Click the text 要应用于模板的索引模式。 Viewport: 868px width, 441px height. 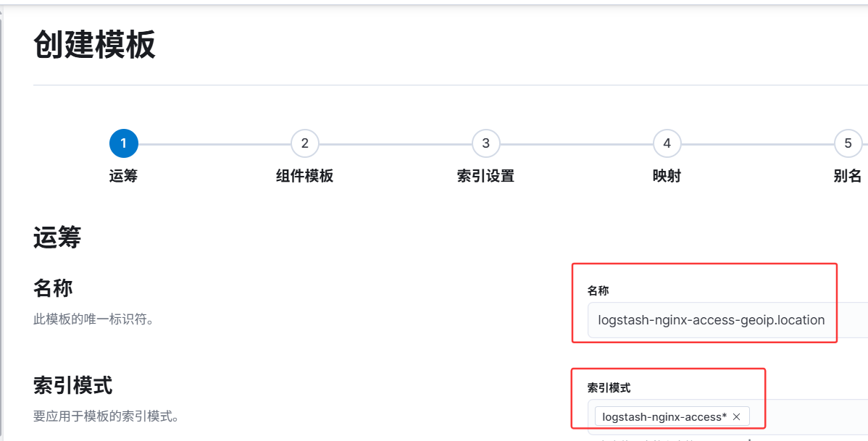coord(106,416)
